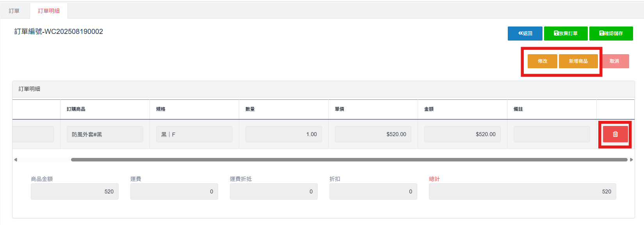The height and width of the screenshot is (225, 644).
Task: Click 放棄訂單 to discard the order
Action: coord(566,34)
